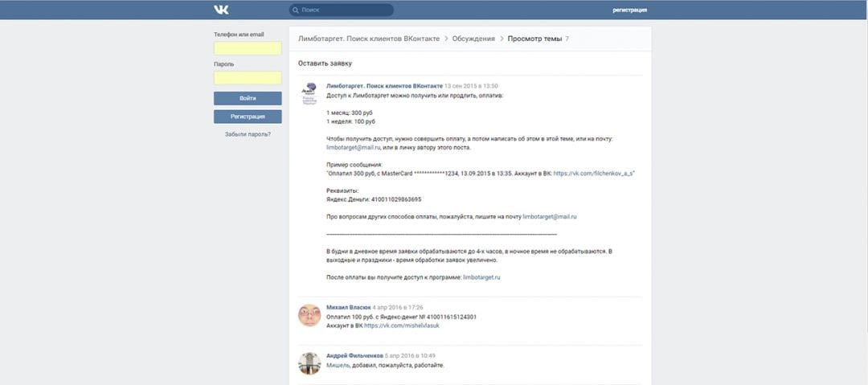Go to Обсуждения breadcrumb

[473, 39]
